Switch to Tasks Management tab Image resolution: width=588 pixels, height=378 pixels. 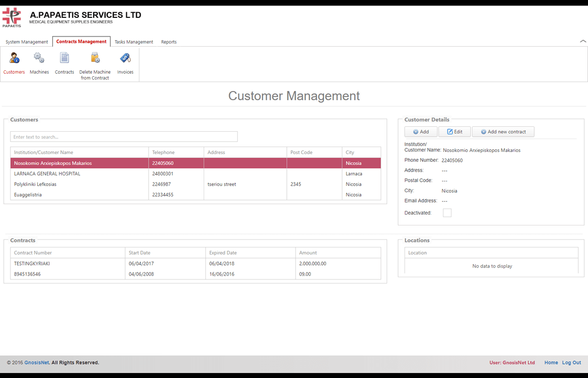[x=134, y=42]
